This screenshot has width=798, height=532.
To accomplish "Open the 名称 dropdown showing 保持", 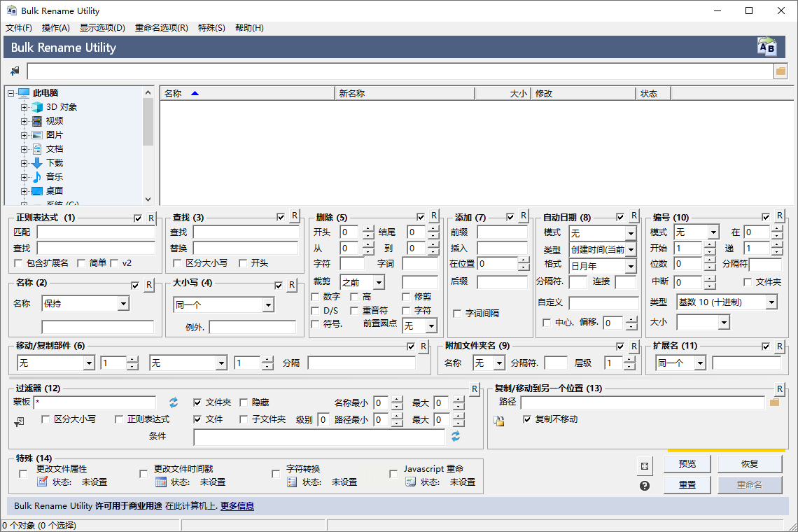I will [123, 304].
